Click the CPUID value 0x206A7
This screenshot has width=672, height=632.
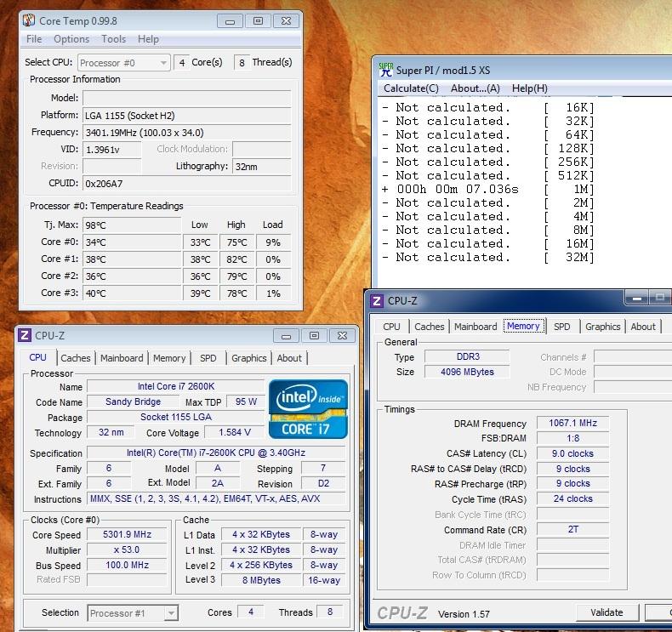187,184
